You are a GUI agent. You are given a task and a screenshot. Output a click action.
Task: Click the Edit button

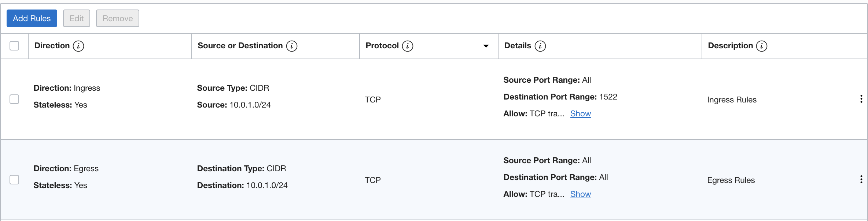coord(77,18)
